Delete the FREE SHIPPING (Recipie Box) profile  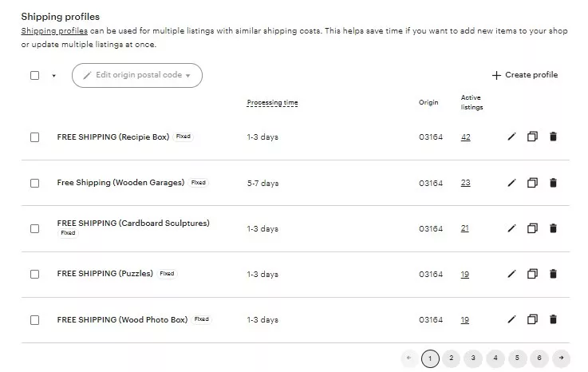point(553,137)
